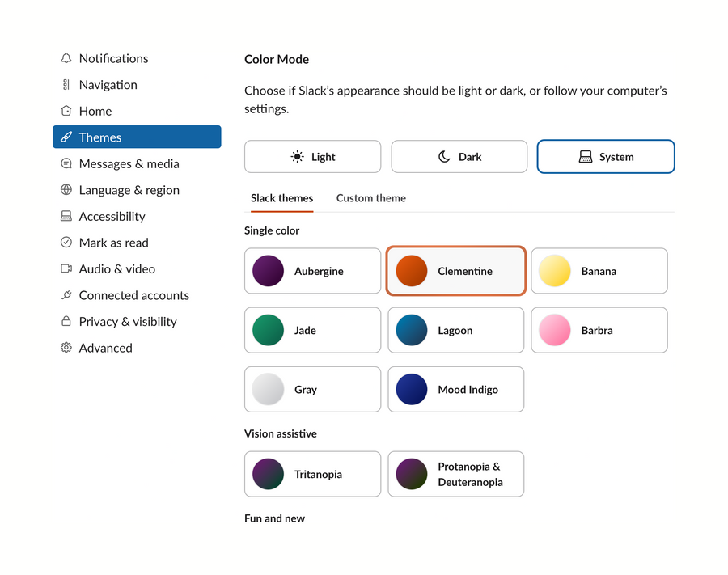Select the Navigation sidebar icon

point(65,85)
